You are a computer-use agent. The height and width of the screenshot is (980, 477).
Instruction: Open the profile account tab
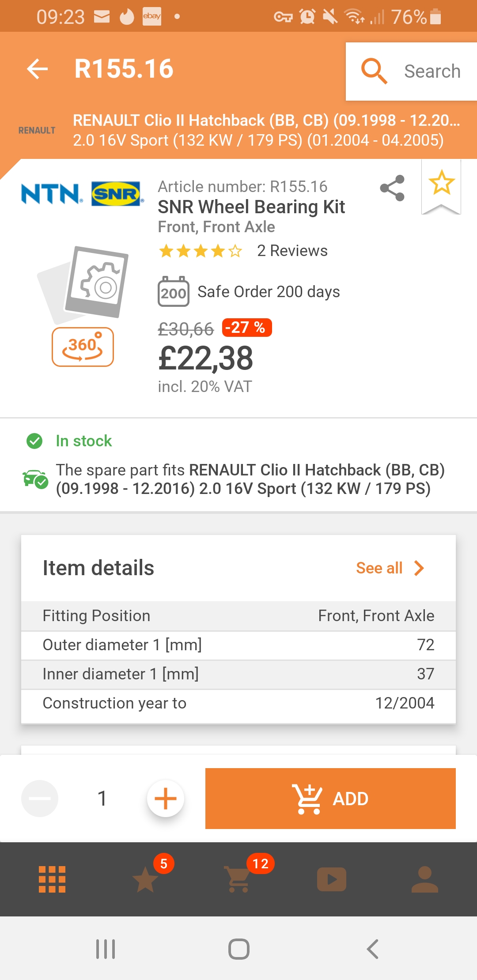(425, 879)
